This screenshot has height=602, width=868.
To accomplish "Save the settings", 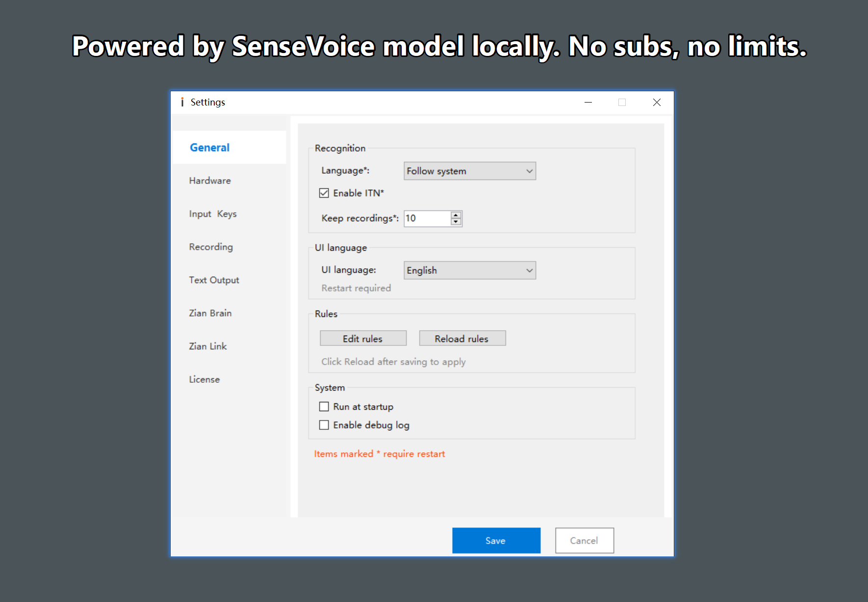I will pyautogui.click(x=496, y=540).
